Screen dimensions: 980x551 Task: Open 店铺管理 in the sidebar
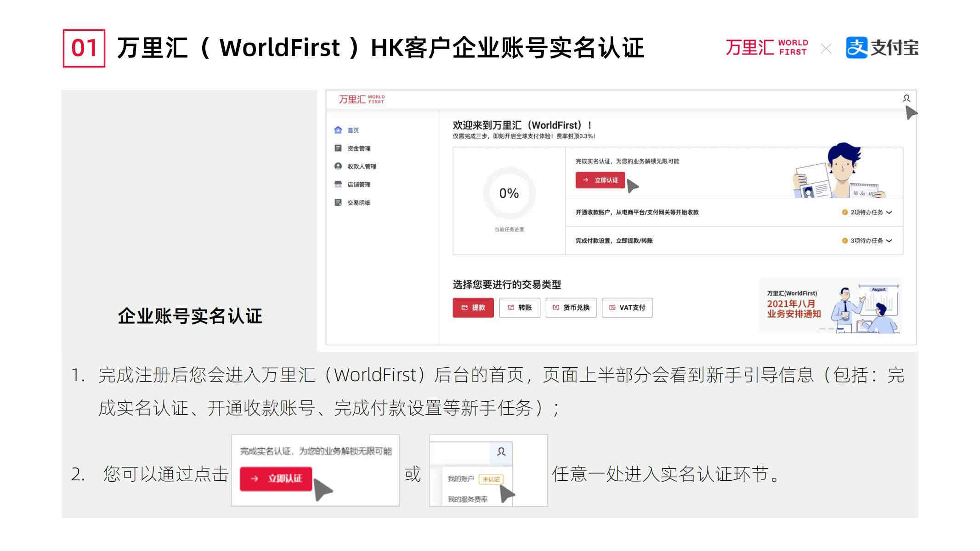359,185
